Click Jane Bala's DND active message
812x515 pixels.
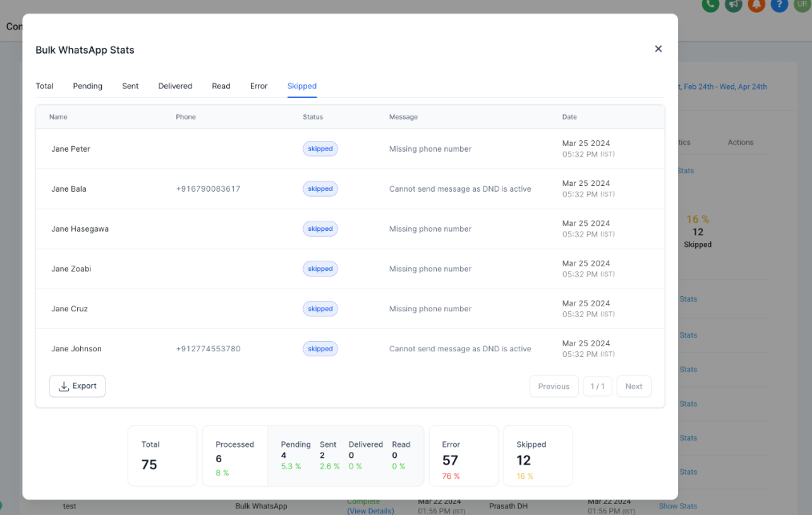point(460,189)
